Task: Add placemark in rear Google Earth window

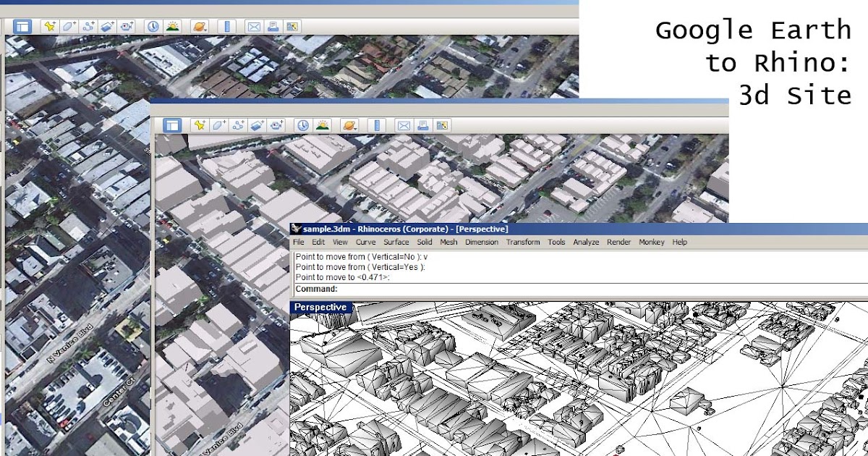Action: coord(49,27)
